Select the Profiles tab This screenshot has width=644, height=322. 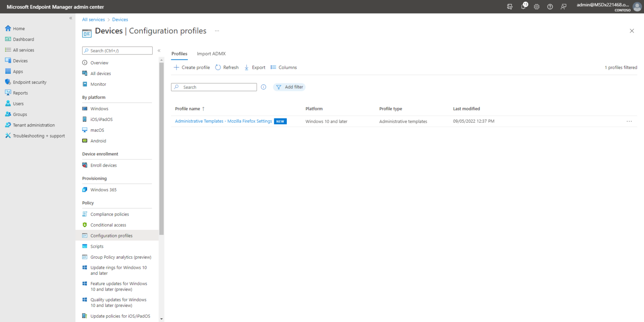179,54
